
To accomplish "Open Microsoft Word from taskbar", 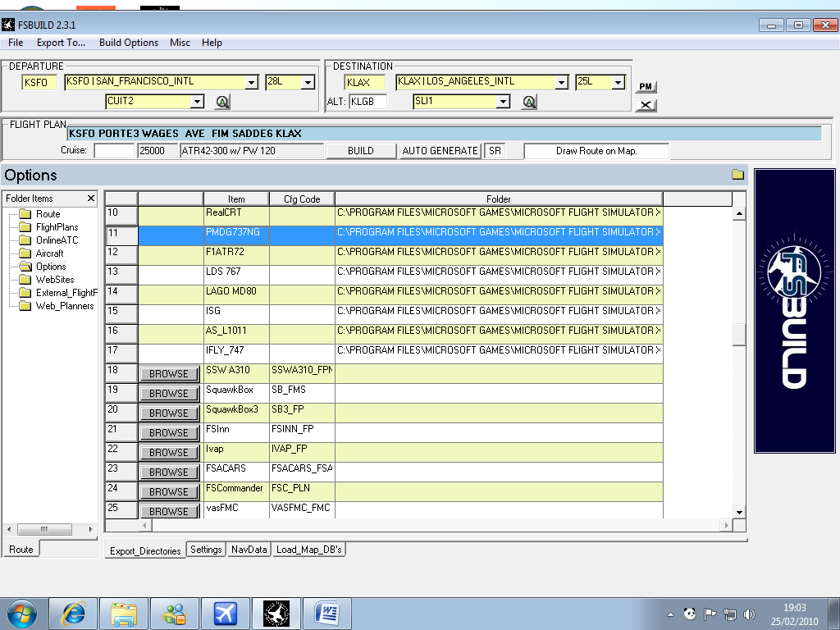I will 327,614.
